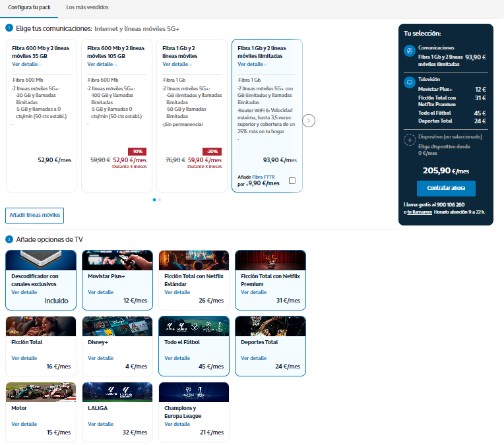This screenshot has height=445, width=504.
Task: Go to second carousel page dot
Action: click(x=160, y=199)
